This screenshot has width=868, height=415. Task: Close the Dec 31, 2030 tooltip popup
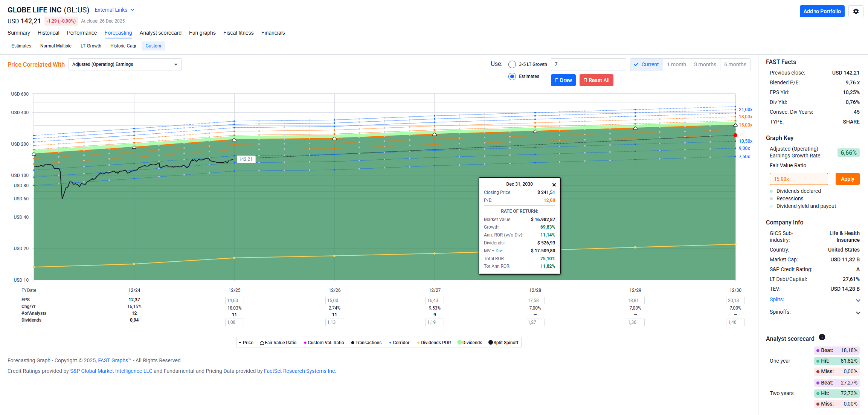coord(554,185)
